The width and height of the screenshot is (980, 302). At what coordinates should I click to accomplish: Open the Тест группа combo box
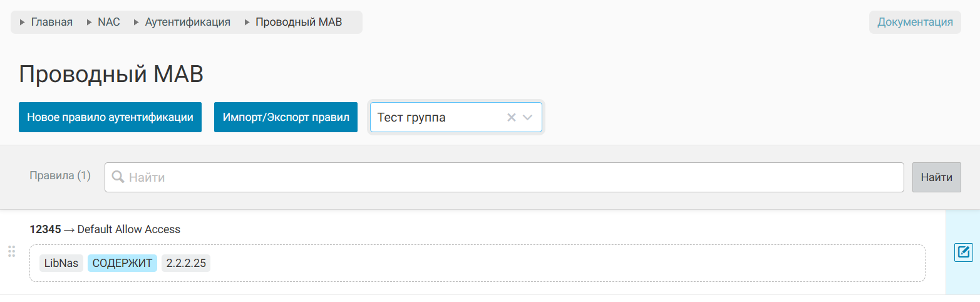tap(438, 118)
